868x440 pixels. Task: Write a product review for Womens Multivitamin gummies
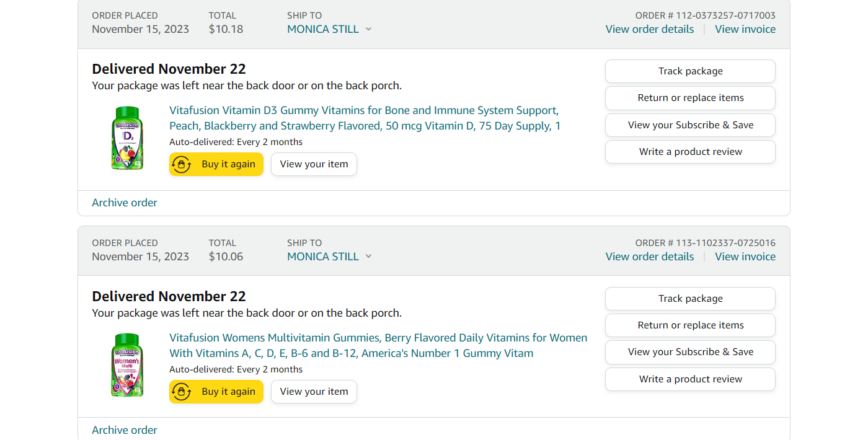(x=690, y=379)
